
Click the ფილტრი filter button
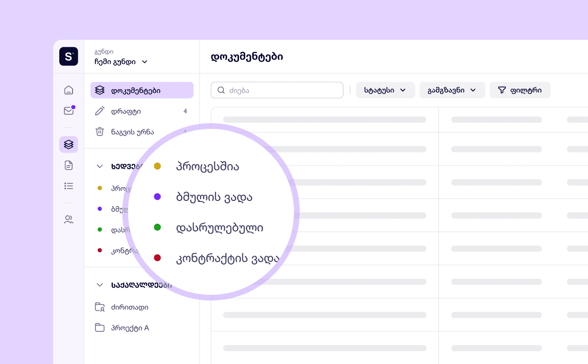(x=520, y=90)
